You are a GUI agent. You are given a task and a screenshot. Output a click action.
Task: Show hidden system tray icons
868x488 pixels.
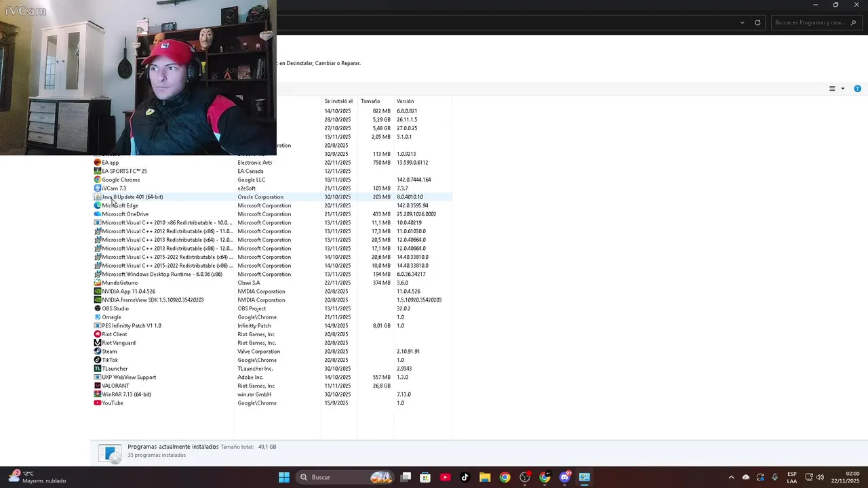(x=731, y=477)
